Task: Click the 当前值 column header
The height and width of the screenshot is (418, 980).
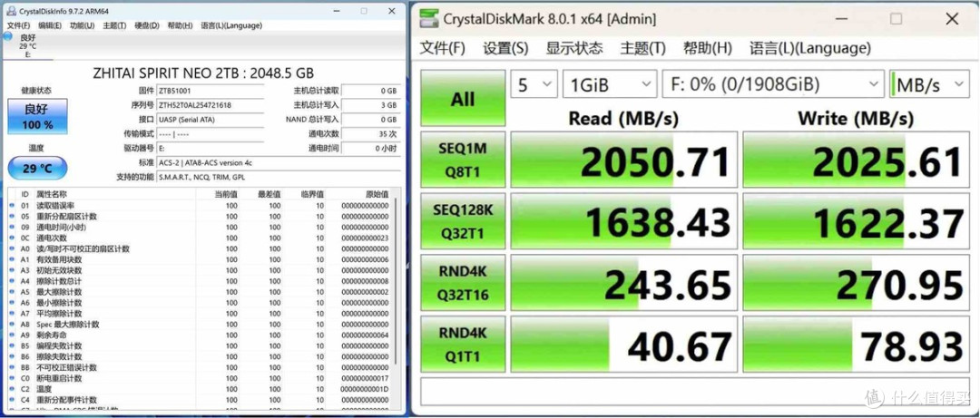Action: point(226,194)
